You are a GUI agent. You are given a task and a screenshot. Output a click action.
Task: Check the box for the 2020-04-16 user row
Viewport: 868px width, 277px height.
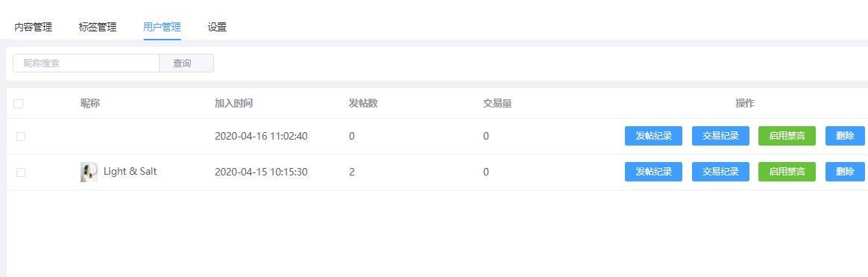[21, 137]
